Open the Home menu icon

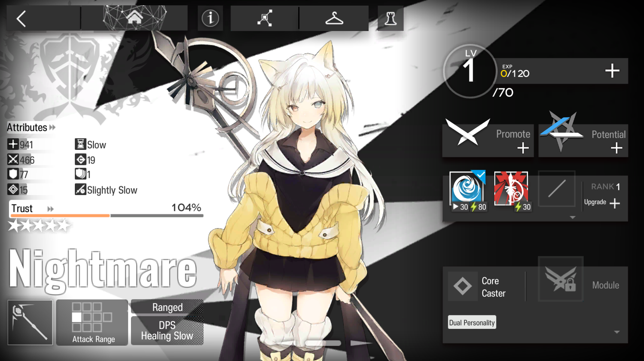point(134,18)
